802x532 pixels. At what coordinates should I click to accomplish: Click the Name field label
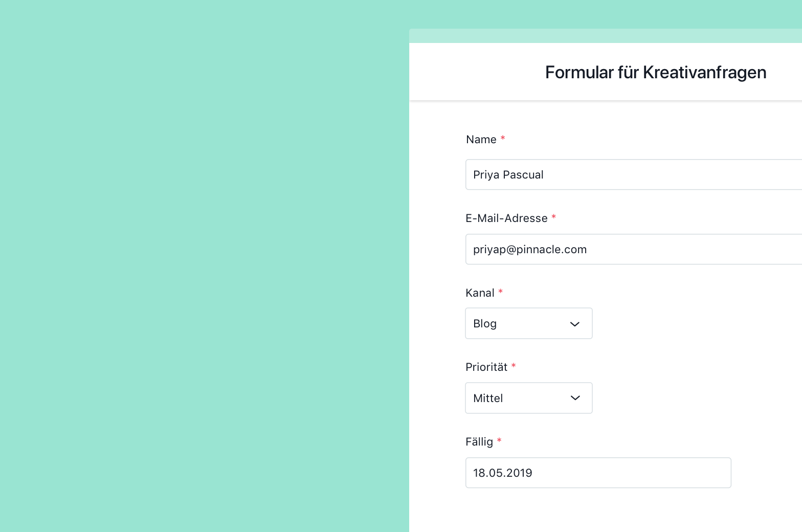click(481, 140)
